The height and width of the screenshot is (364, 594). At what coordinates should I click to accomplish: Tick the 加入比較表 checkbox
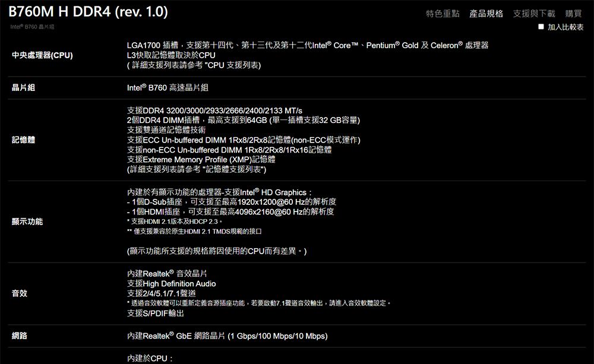coord(541,27)
